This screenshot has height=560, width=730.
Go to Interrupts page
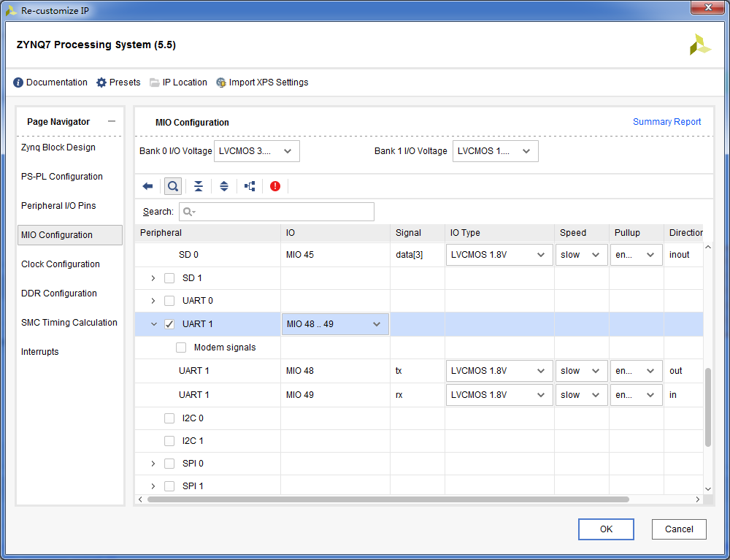40,352
